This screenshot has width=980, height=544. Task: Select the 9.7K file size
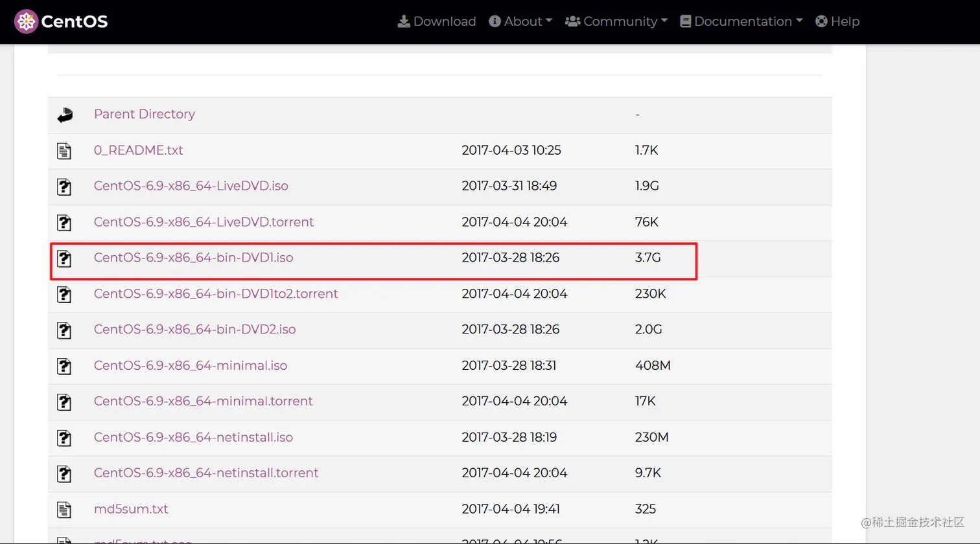(648, 473)
